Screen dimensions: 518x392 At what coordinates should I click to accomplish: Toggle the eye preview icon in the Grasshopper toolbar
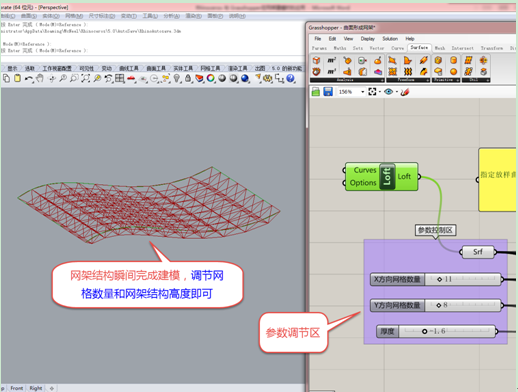point(388,92)
